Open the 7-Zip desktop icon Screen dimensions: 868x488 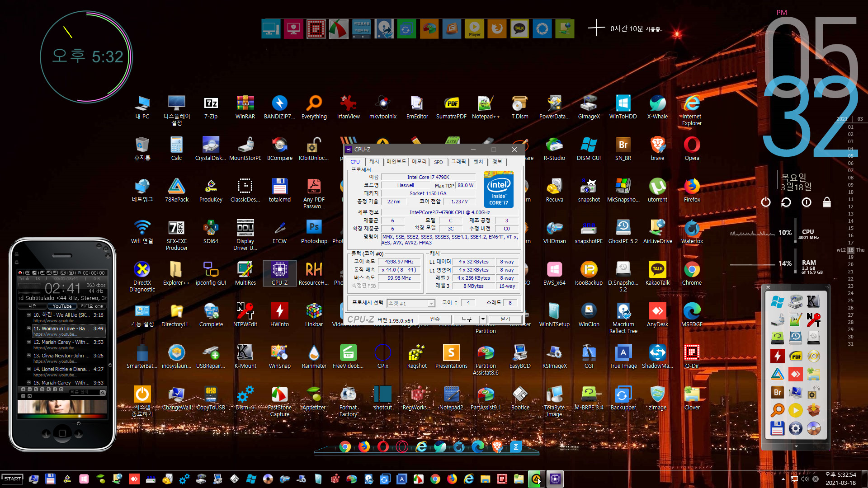click(x=211, y=108)
